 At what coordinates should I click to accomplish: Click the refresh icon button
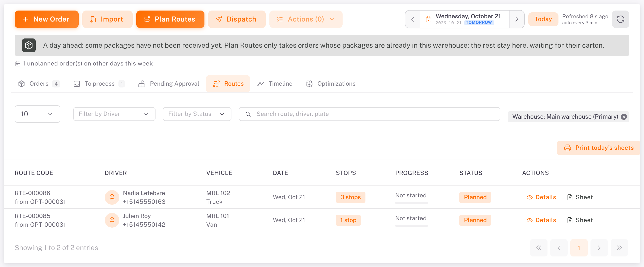(620, 19)
